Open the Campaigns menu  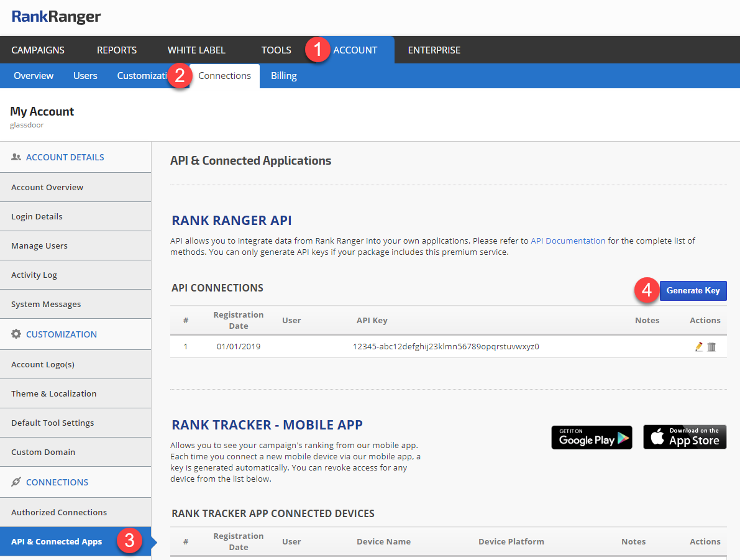coord(38,50)
